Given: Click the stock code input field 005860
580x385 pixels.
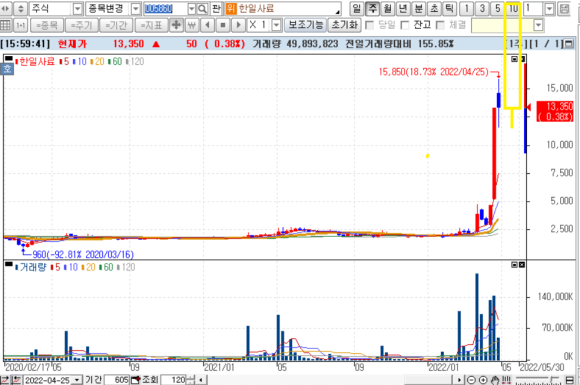Looking at the screenshot, I should pyautogui.click(x=166, y=9).
